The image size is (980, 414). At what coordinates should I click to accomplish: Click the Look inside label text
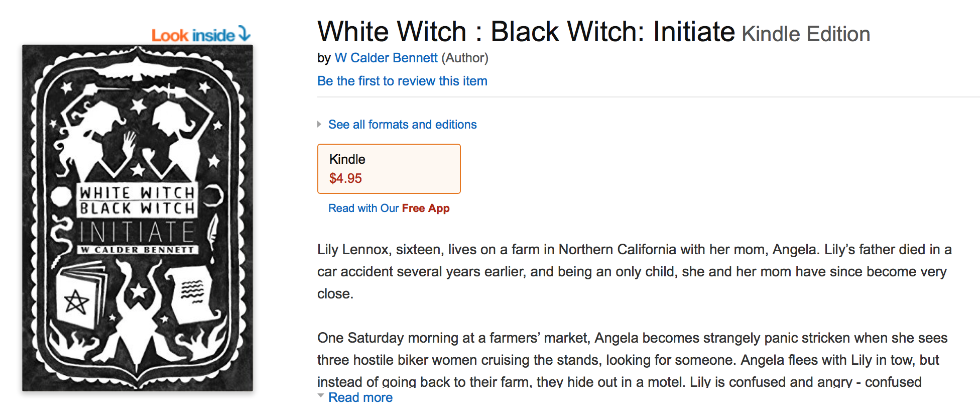(193, 35)
